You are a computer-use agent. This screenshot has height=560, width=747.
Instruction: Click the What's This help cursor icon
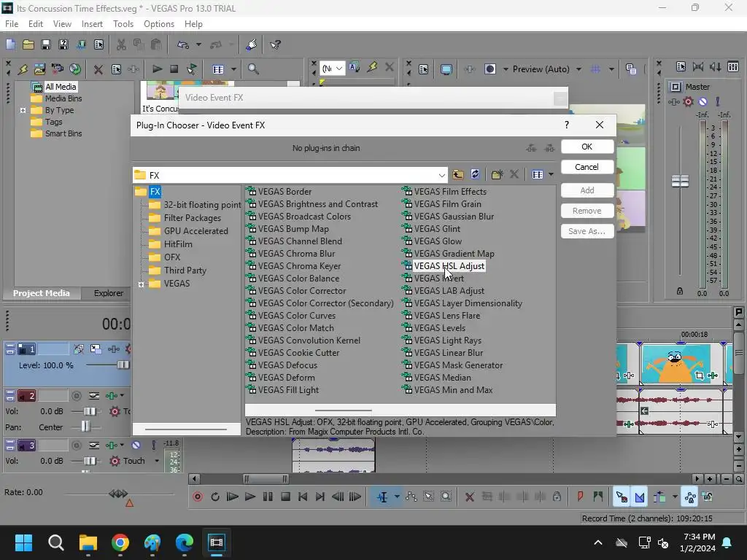click(275, 44)
